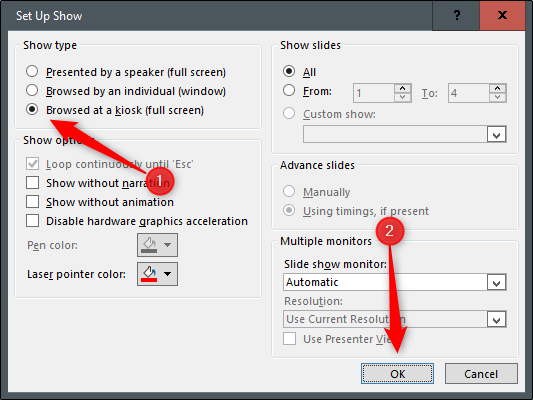Open the Resolution dropdown arrow

click(496, 319)
